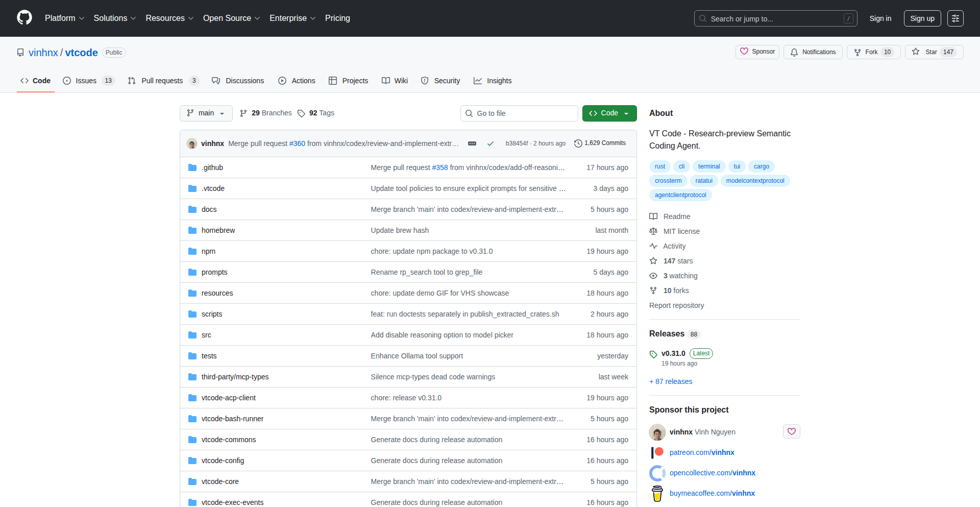The image size is (980, 507).
Task: Switch to the Actions tab
Action: (297, 81)
